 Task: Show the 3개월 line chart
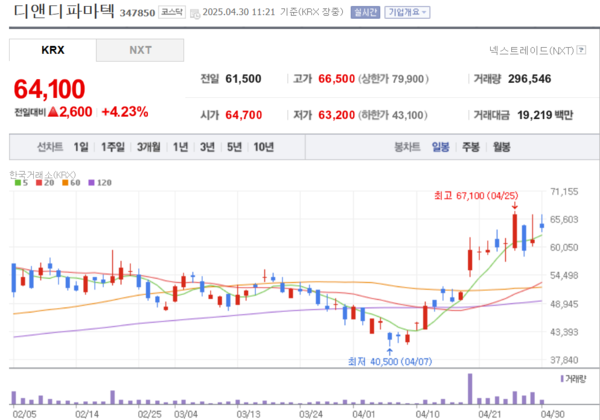tap(149, 147)
